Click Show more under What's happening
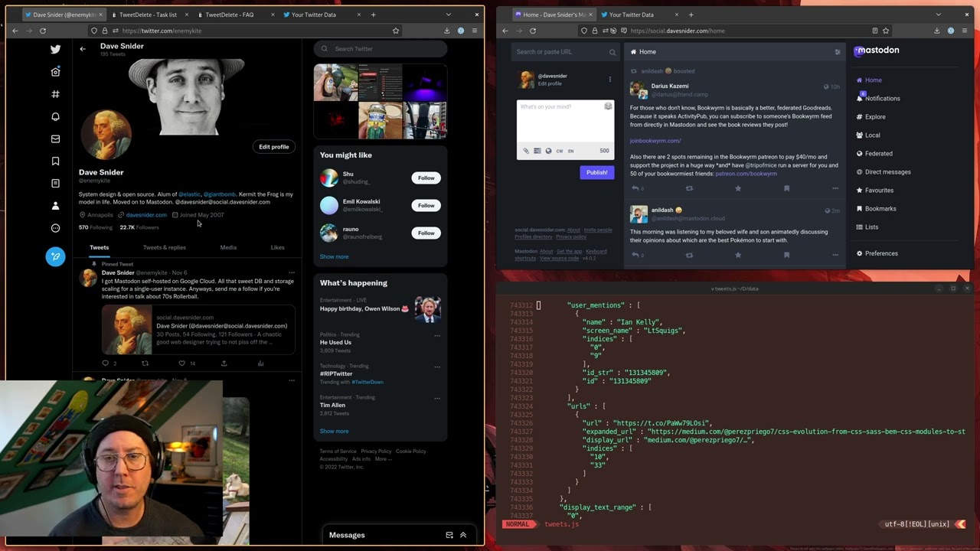Image resolution: width=980 pixels, height=551 pixels. pyautogui.click(x=334, y=431)
